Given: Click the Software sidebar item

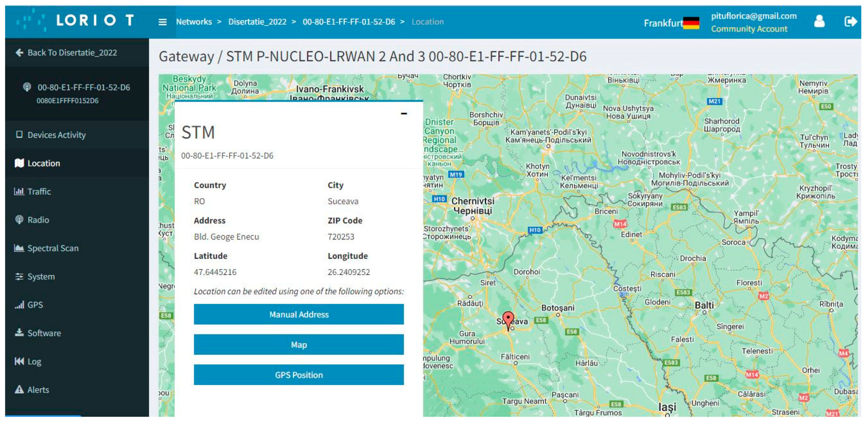Looking at the screenshot, I should [44, 333].
